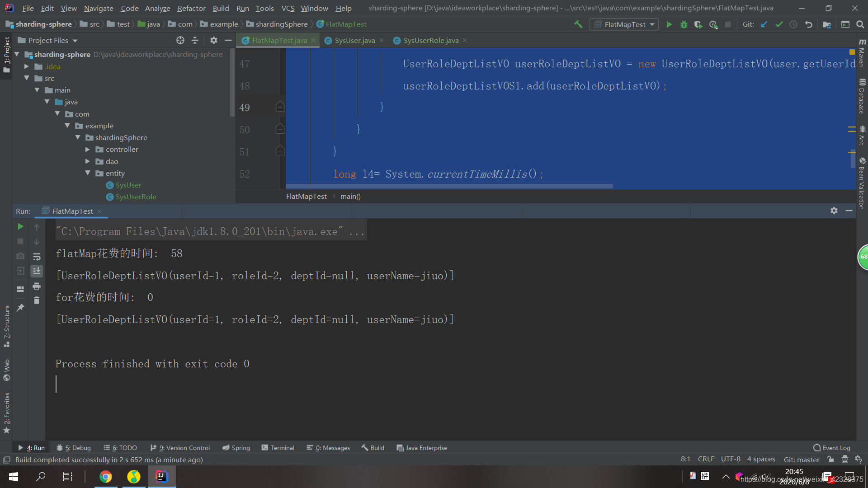
Task: Click the main() breadcrumb
Action: pyautogui.click(x=350, y=196)
